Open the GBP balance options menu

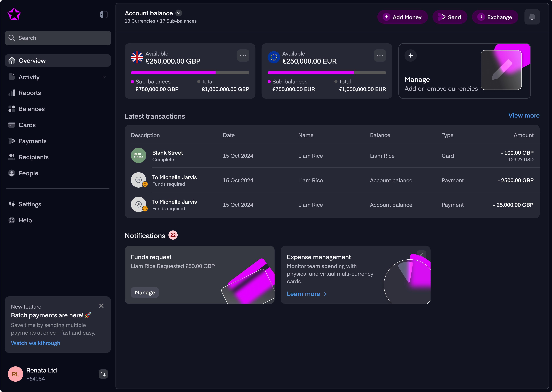pyautogui.click(x=243, y=56)
